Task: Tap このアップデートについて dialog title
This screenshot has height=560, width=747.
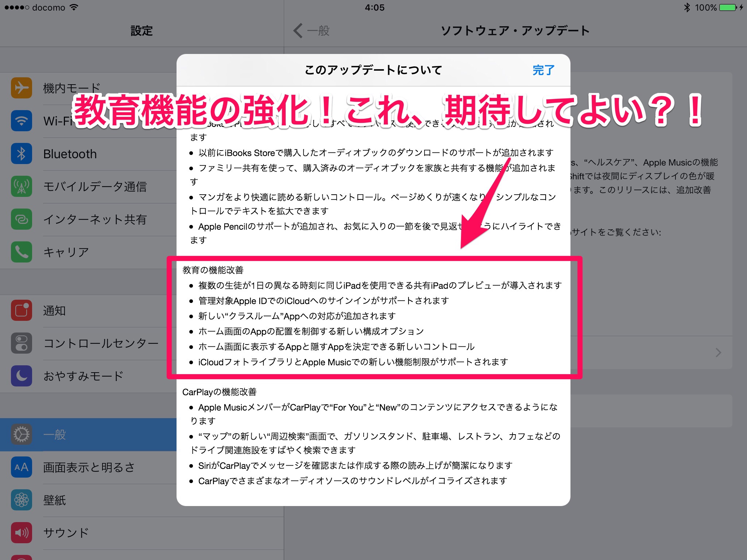Action: tap(373, 70)
